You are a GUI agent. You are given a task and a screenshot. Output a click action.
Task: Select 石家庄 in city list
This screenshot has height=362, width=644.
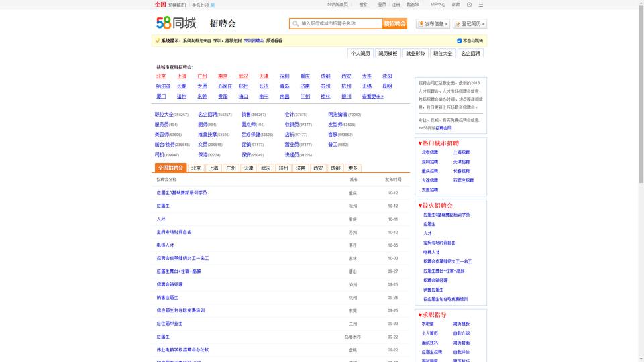(225, 86)
